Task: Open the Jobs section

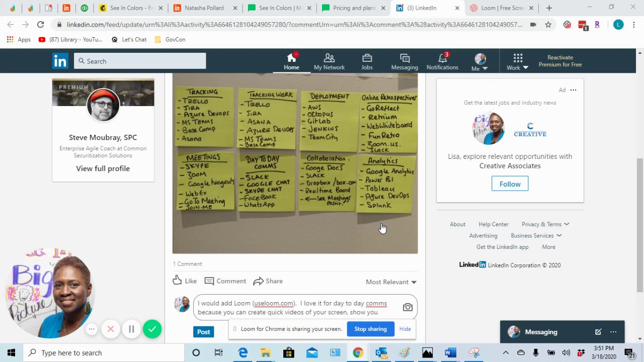Action: click(x=367, y=61)
